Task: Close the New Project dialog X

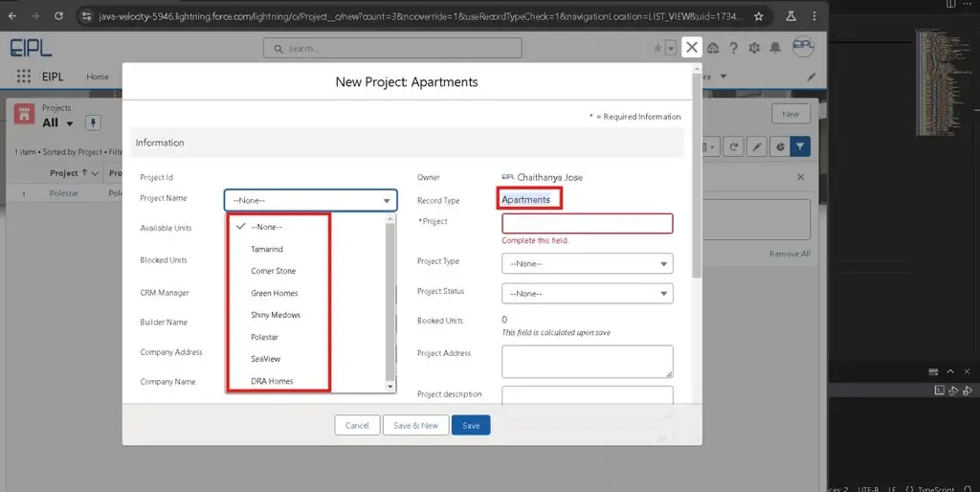Action: point(691,47)
